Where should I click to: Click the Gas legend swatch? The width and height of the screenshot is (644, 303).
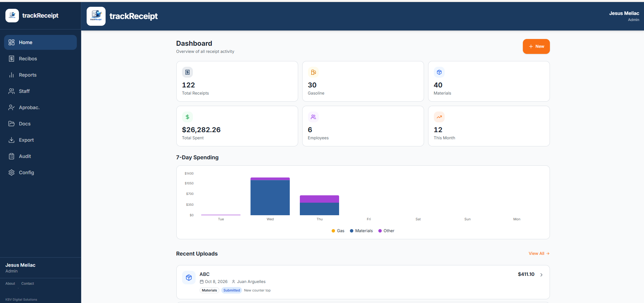pyautogui.click(x=333, y=231)
